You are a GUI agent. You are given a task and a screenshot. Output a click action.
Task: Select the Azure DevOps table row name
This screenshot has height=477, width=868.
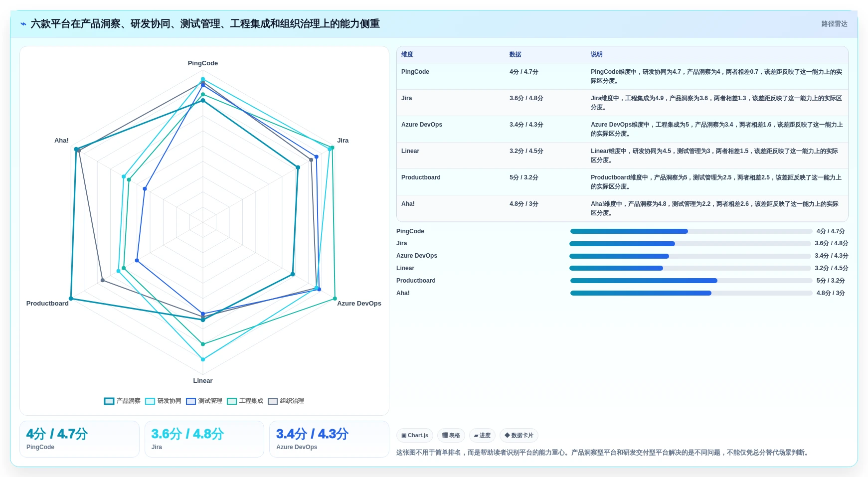[x=422, y=125]
